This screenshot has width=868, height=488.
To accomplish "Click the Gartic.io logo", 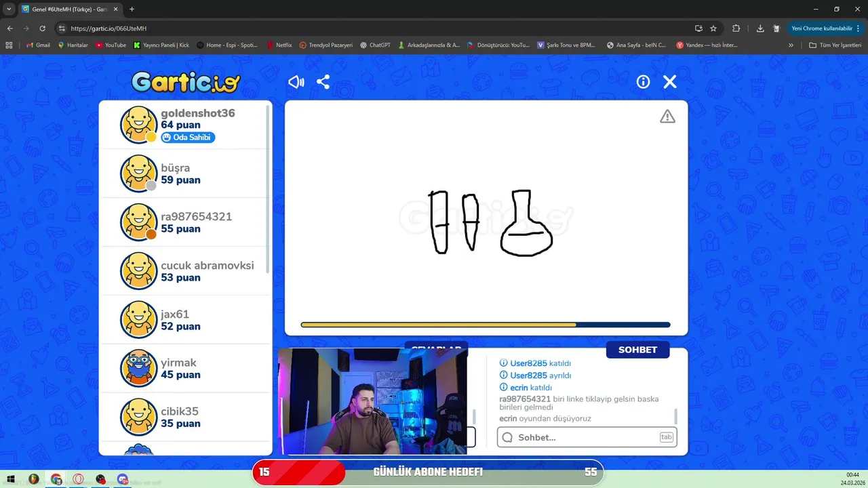I will [186, 82].
